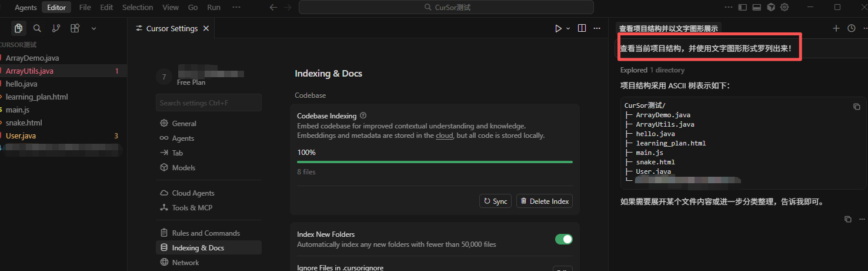Image resolution: width=868 pixels, height=271 pixels.
Task: Open Network settings section
Action: pos(209,263)
